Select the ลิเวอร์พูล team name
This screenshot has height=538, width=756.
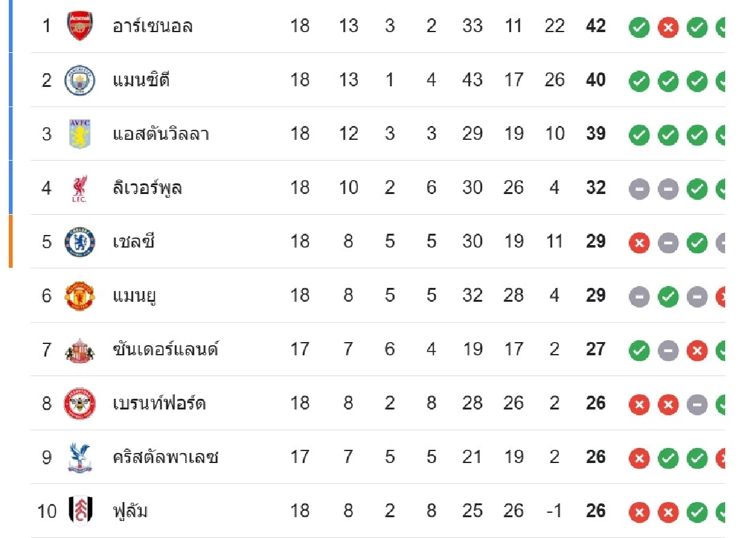pos(147,188)
